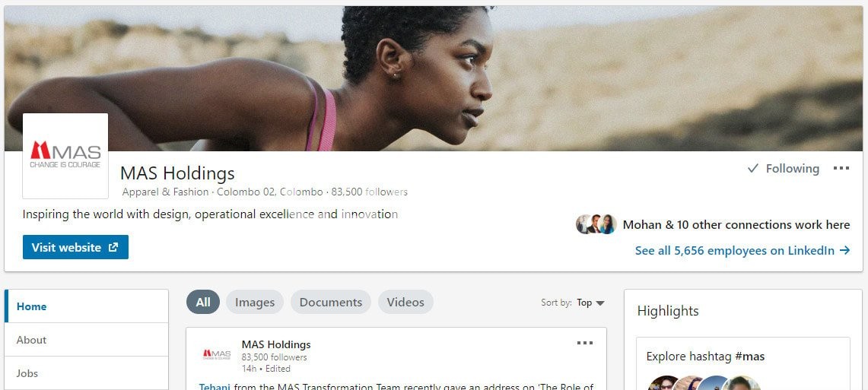Filter posts by Videos
Image resolution: width=868 pixels, height=390 pixels.
pos(405,302)
